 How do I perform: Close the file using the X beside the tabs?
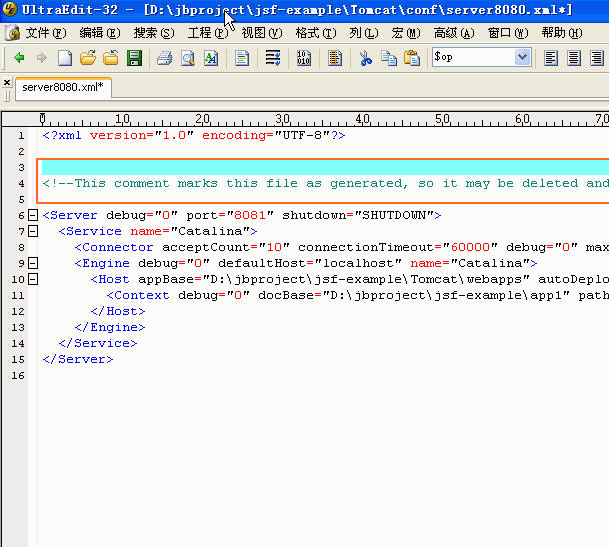[7, 82]
